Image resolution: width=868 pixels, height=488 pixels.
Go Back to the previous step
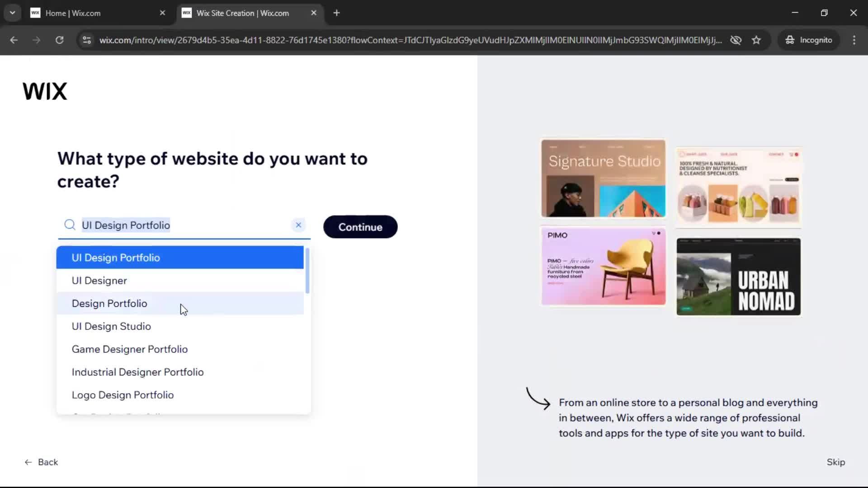(41, 462)
